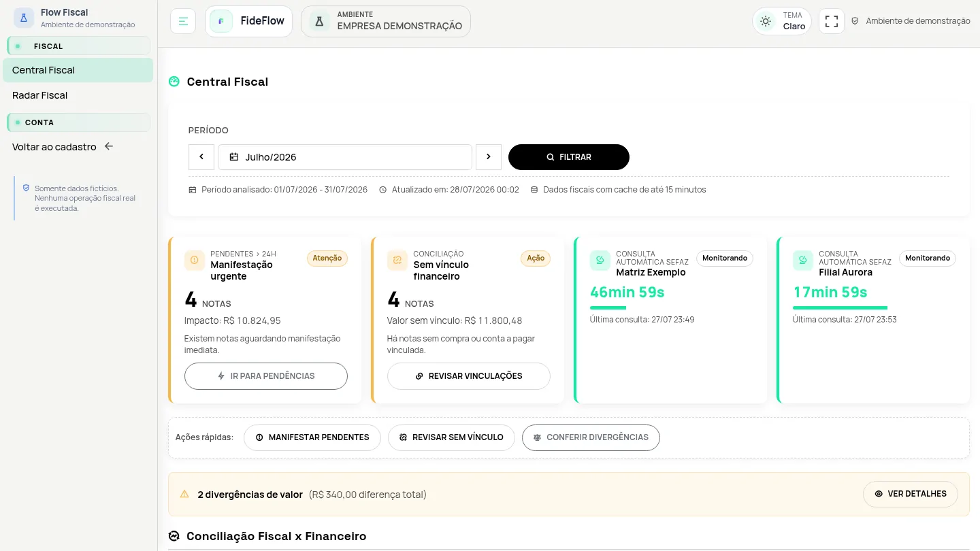Enter fullscreen with the expand icon
980x551 pixels.
[832, 21]
